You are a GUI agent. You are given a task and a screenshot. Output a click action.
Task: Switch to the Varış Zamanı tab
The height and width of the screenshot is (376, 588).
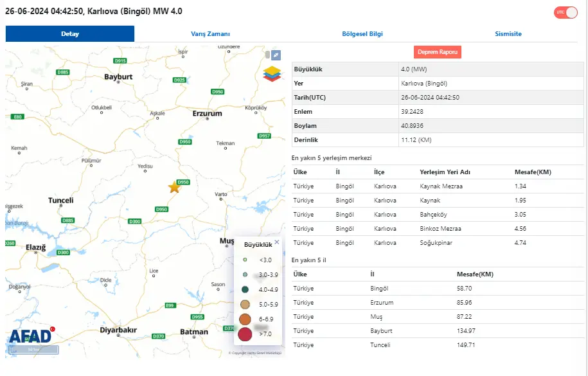210,34
